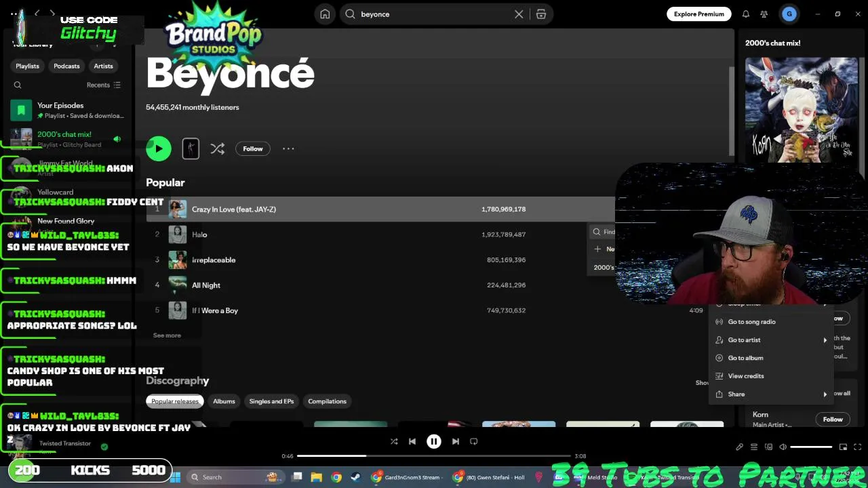Pause the current song
The width and height of the screenshot is (868, 488).
click(433, 441)
